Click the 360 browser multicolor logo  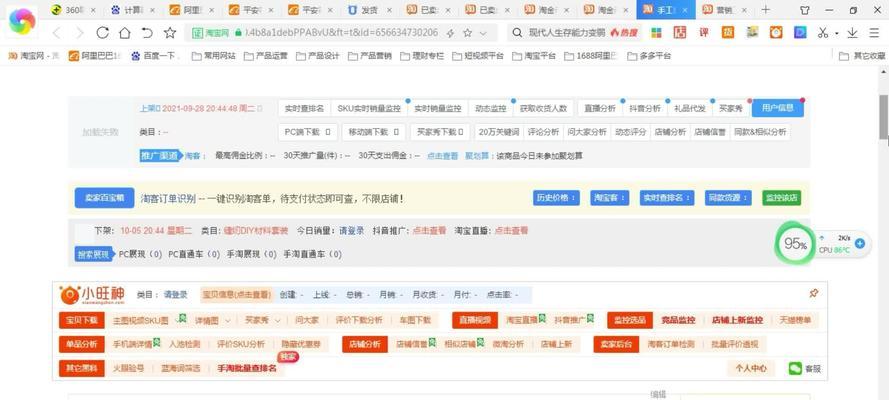point(22,22)
